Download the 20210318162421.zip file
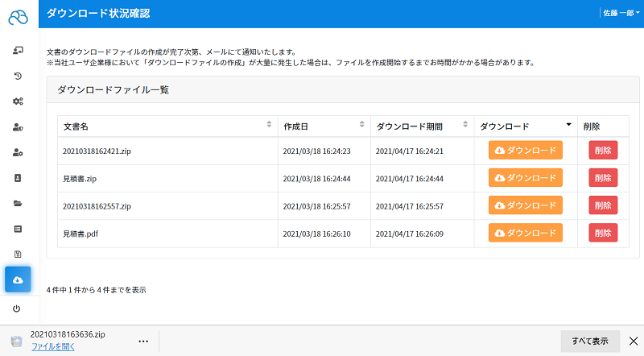The width and height of the screenshot is (644, 356). pos(526,151)
